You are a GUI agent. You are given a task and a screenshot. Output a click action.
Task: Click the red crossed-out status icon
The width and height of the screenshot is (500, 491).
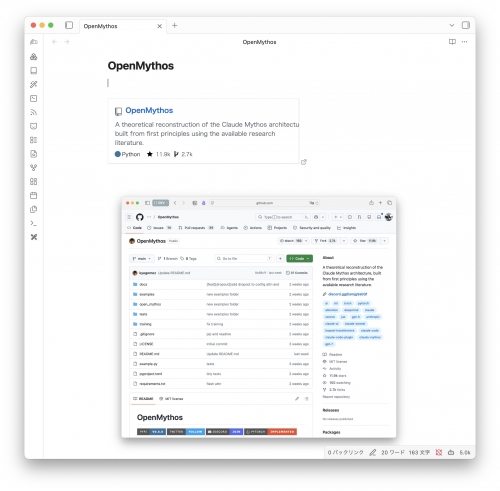(439, 452)
